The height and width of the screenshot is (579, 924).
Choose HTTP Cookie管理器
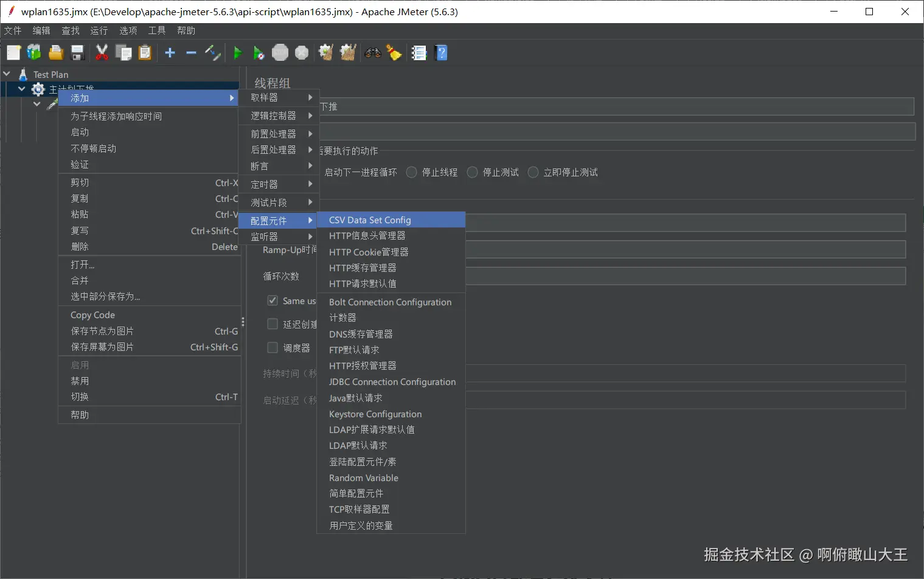point(391,252)
